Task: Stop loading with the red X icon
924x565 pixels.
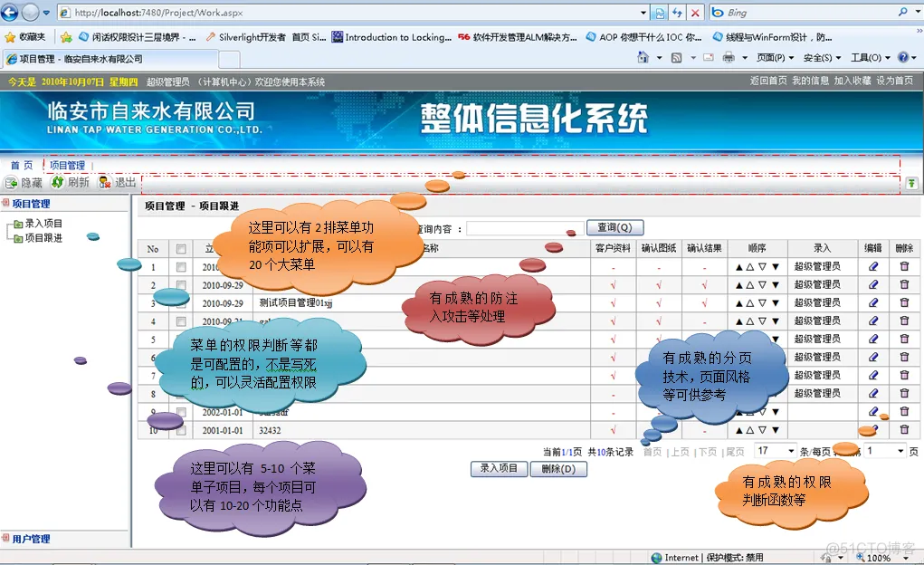Action: coord(695,13)
